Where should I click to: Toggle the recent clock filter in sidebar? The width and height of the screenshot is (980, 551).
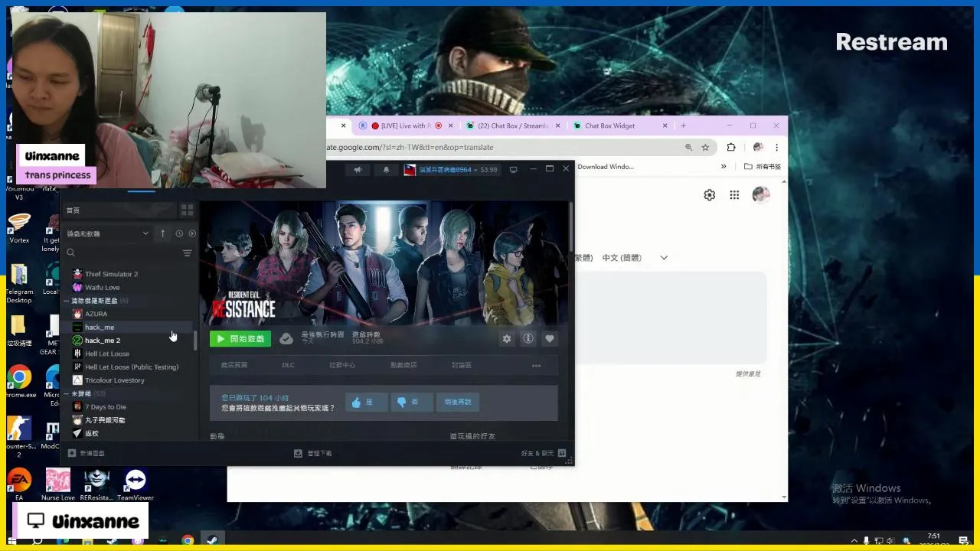click(x=179, y=233)
